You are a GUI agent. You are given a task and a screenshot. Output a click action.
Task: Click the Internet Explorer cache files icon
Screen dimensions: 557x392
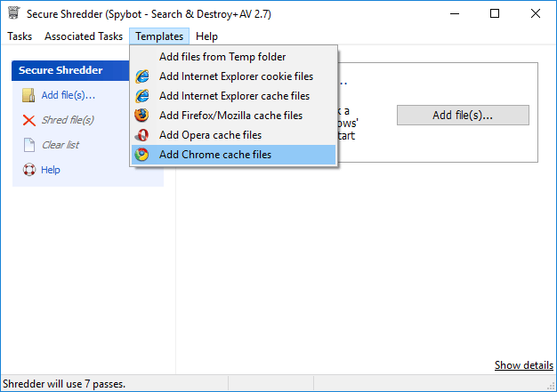pyautogui.click(x=141, y=96)
